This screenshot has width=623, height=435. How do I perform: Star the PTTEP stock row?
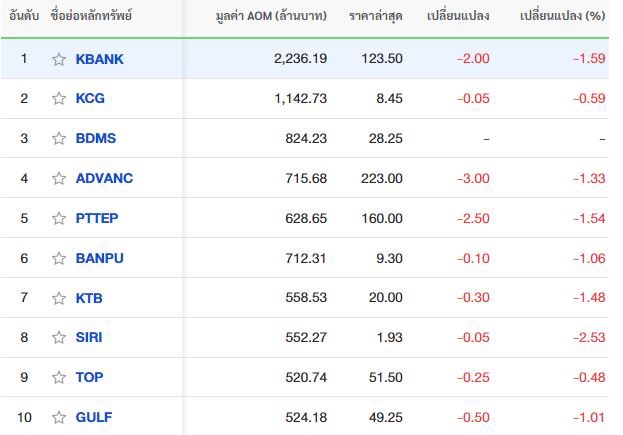click(x=59, y=218)
